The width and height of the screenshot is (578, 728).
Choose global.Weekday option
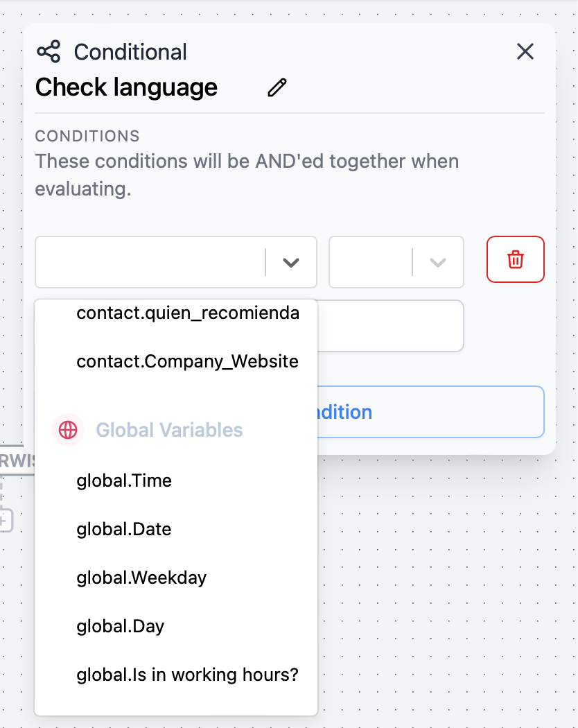click(141, 578)
